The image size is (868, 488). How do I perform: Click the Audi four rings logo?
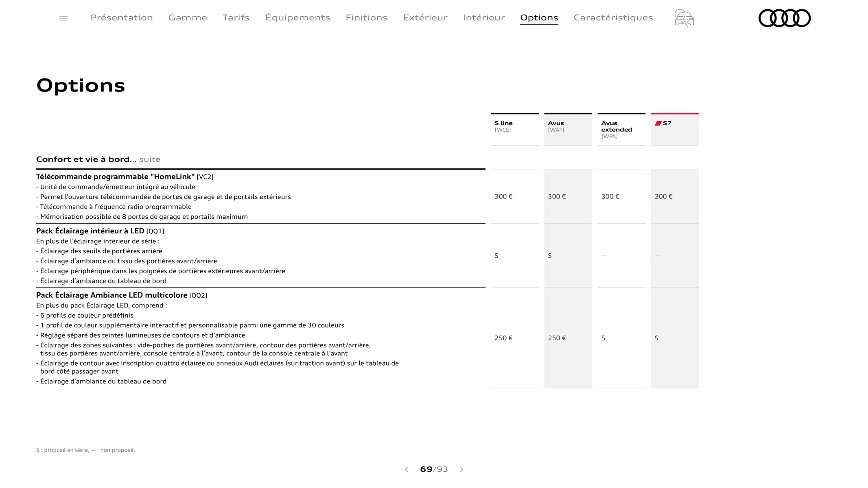click(785, 18)
